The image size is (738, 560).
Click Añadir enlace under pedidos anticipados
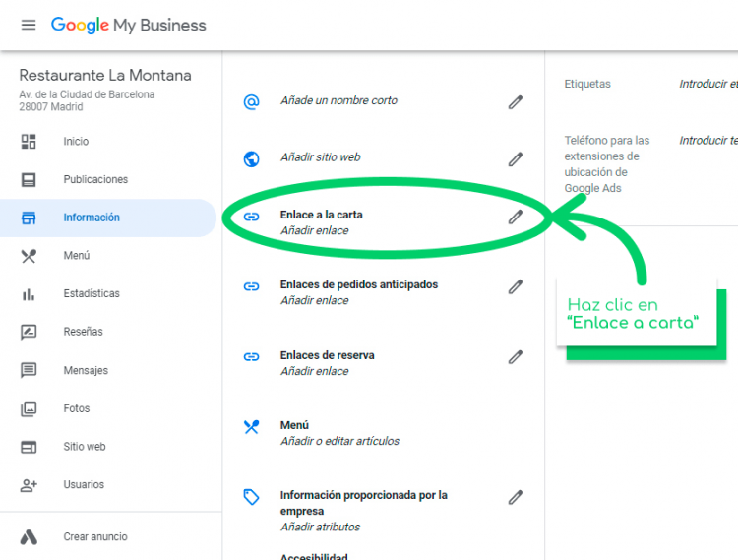coord(315,301)
